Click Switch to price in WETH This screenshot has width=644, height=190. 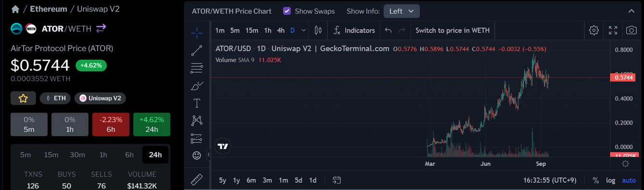click(x=452, y=30)
